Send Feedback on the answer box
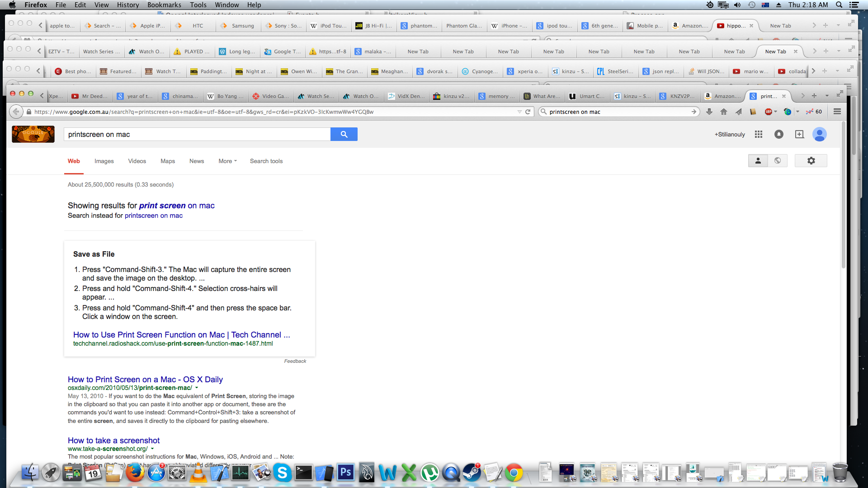 [x=295, y=361]
